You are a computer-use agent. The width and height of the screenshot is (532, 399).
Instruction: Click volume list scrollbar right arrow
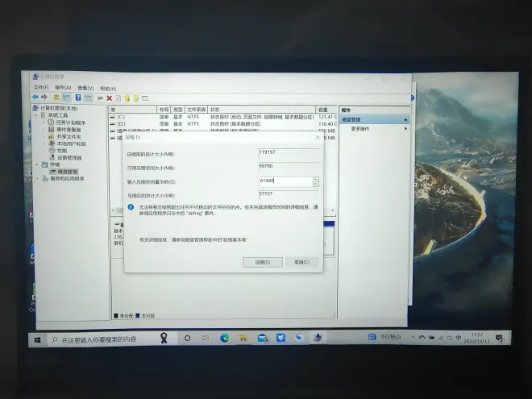pos(333,210)
